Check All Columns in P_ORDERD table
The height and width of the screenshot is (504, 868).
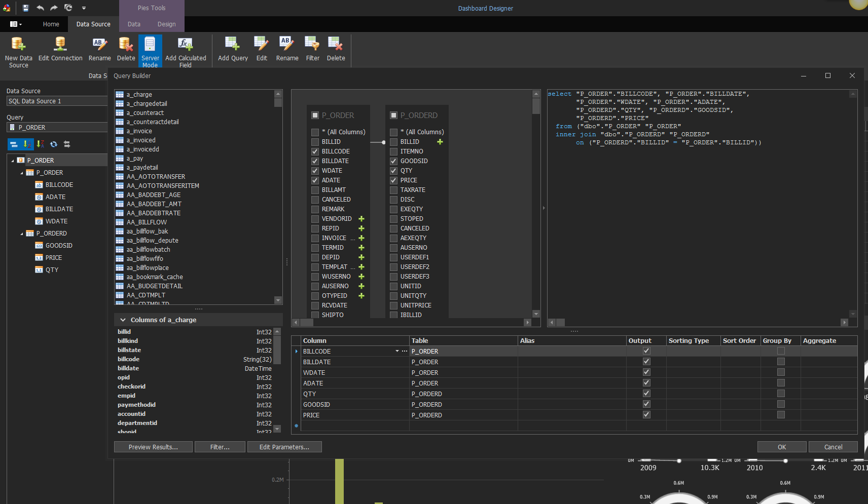tap(393, 132)
